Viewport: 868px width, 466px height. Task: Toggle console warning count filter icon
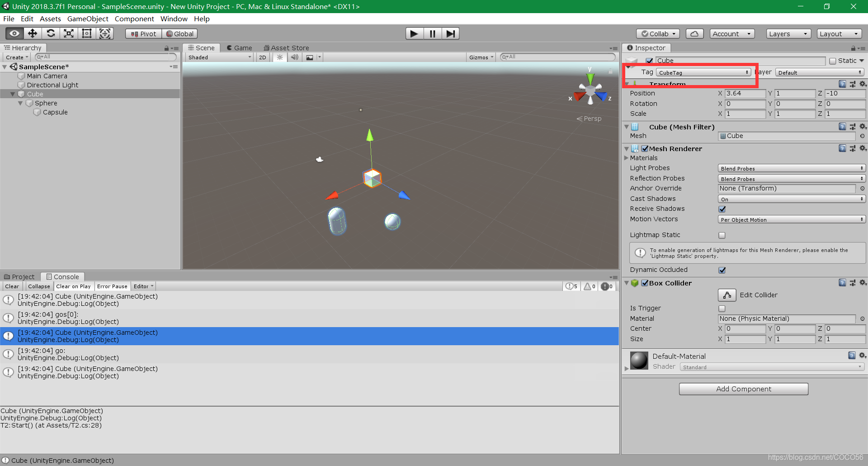click(x=590, y=286)
